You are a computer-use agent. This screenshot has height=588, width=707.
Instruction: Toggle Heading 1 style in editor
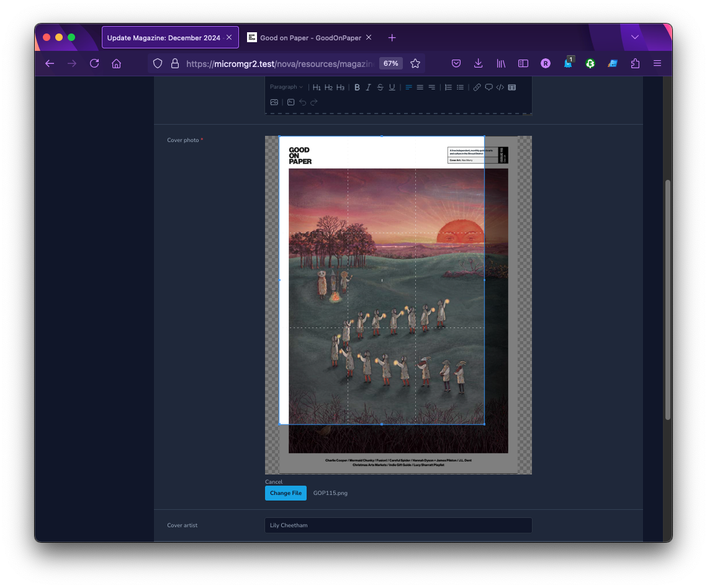pos(317,87)
